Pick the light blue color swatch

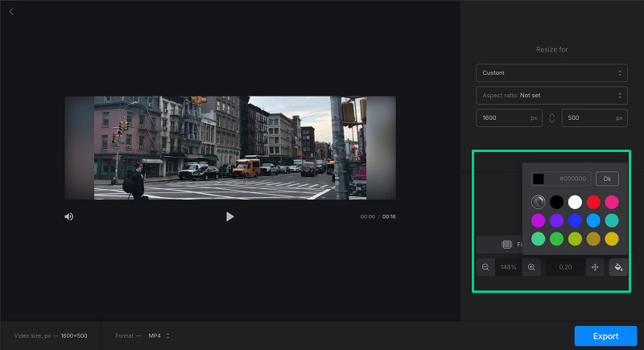click(x=593, y=220)
